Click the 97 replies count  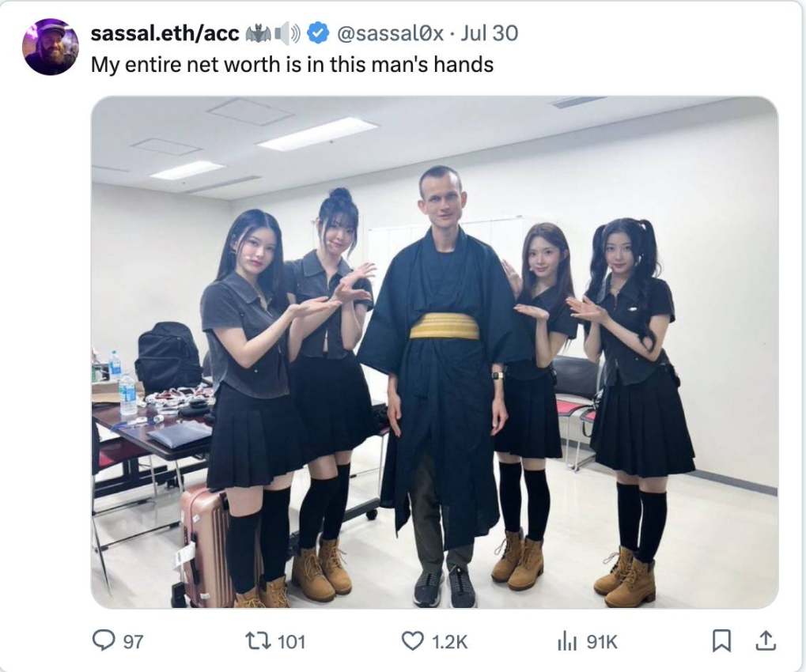[x=134, y=642]
